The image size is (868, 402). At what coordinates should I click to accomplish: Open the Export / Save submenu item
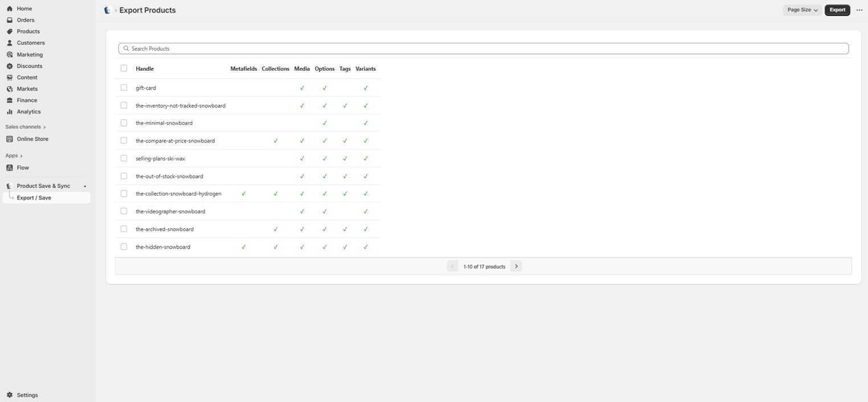(34, 198)
